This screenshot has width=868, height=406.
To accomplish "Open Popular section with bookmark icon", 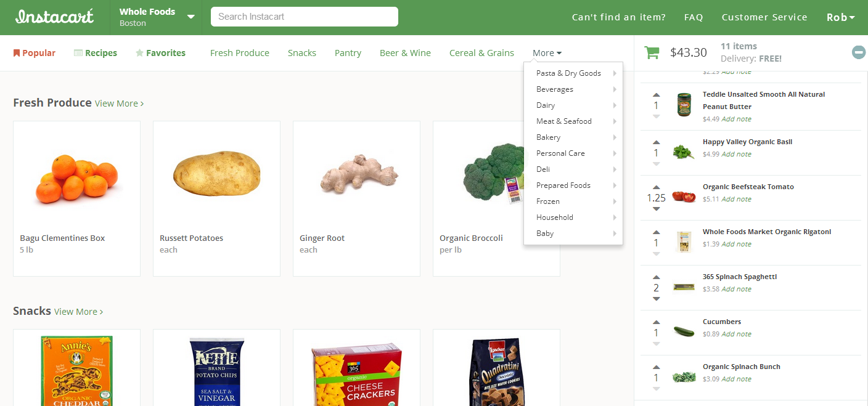I will point(35,53).
